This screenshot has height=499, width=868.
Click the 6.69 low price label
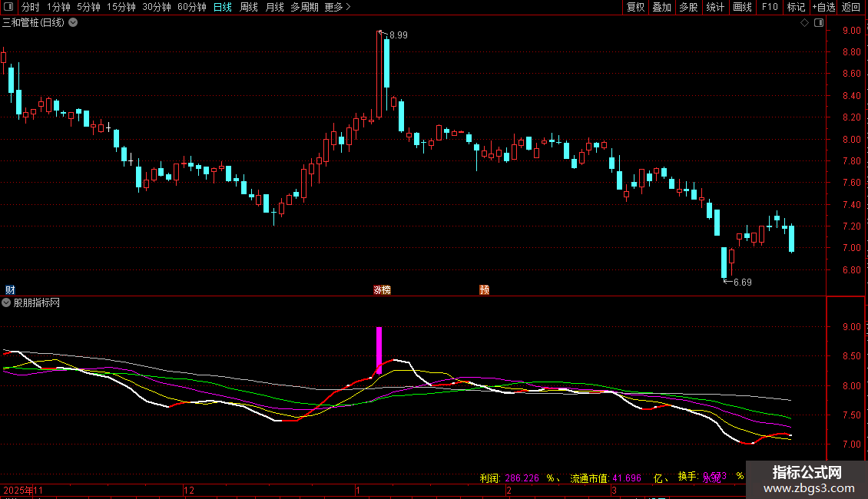(742, 283)
